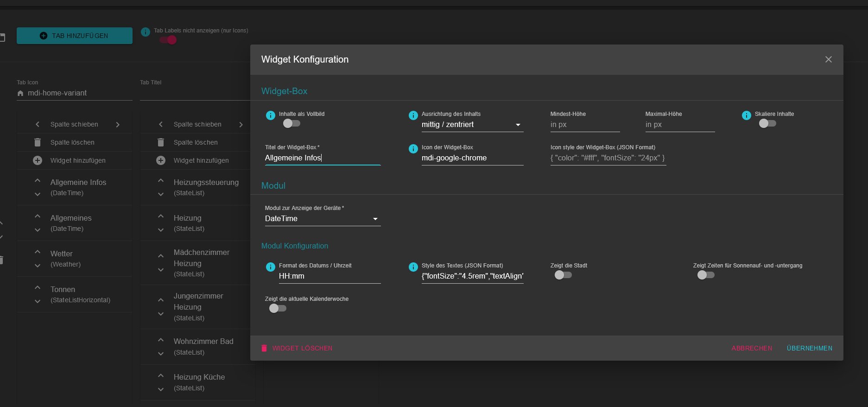The image size is (868, 407).
Task: Click the info icon for Ausrichtung des Inhalts
Action: 413,115
